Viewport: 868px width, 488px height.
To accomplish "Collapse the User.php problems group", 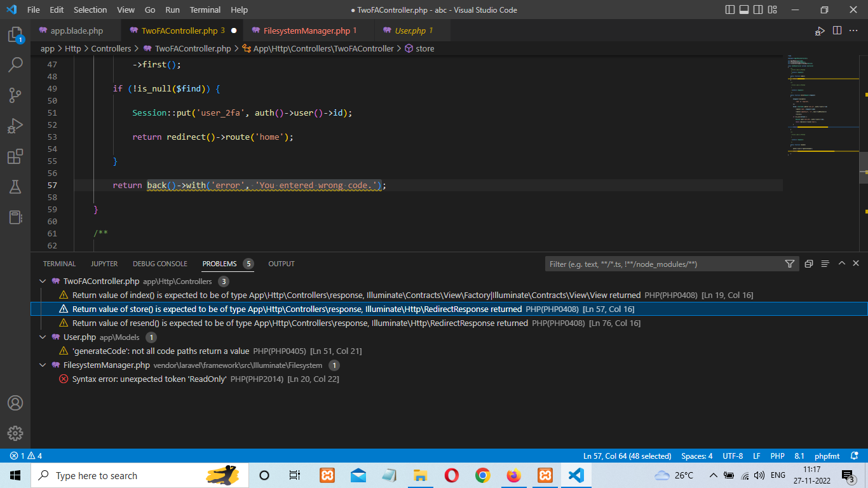I will (43, 337).
